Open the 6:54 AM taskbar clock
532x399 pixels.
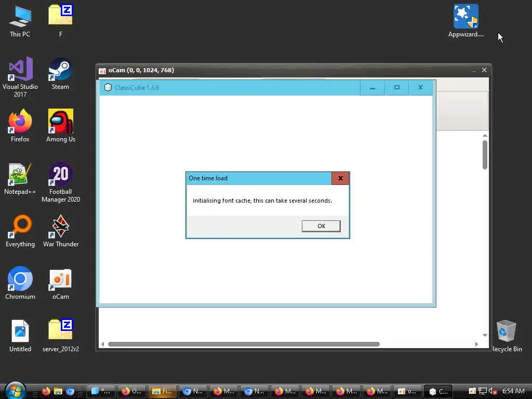513,391
